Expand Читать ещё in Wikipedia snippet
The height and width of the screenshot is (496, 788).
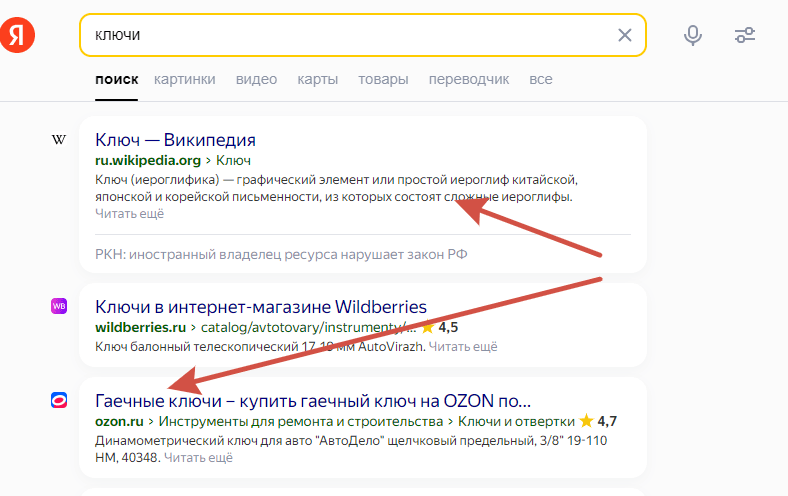(x=130, y=214)
